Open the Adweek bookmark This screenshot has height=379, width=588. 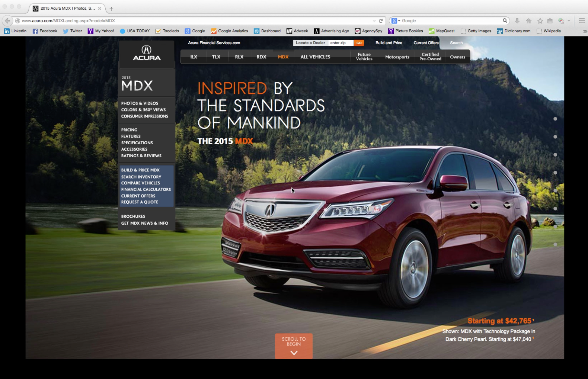coord(297,31)
